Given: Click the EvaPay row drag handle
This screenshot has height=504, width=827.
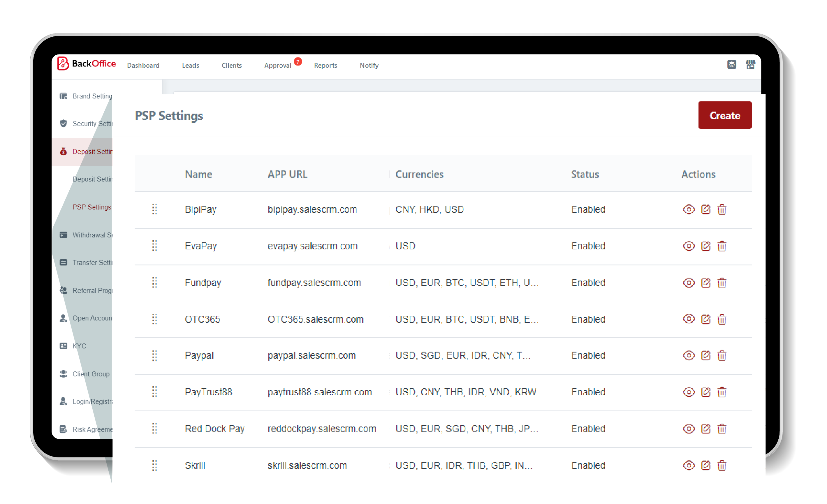Looking at the screenshot, I should coord(154,246).
